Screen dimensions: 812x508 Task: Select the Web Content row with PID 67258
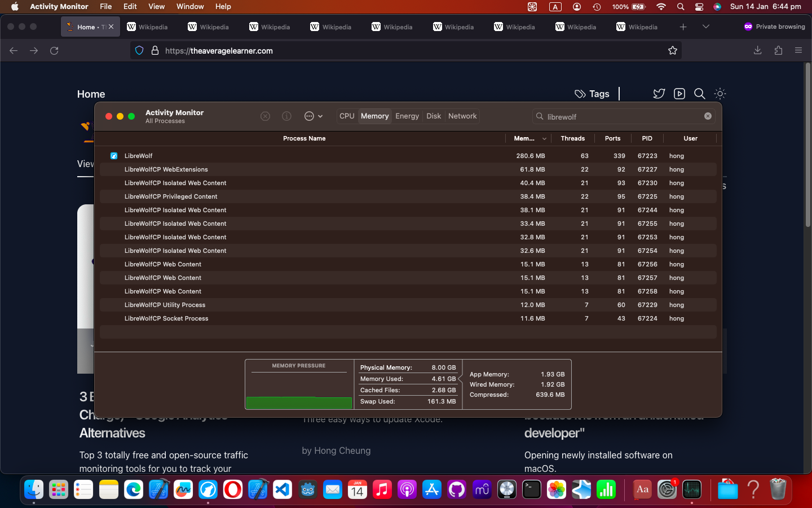408,291
